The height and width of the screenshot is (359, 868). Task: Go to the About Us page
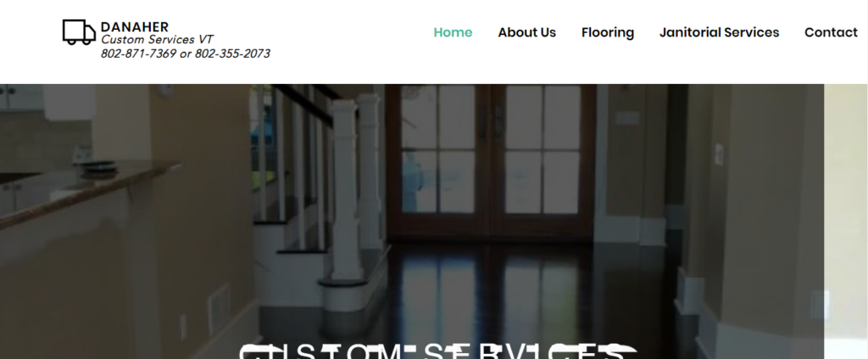[526, 33]
